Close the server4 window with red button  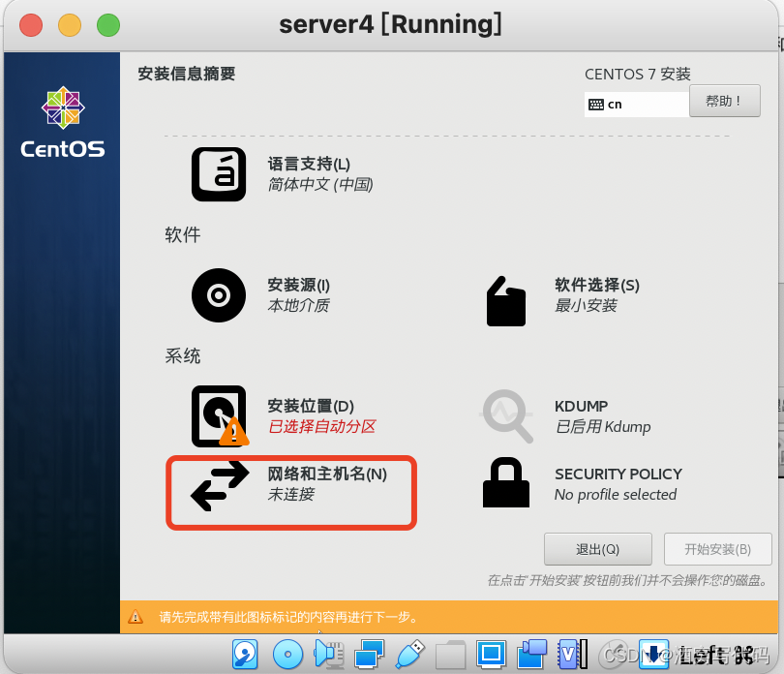click(31, 25)
